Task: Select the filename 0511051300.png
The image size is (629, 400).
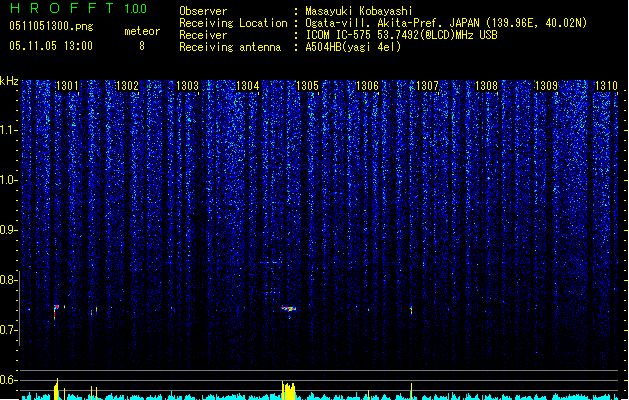Action: 51,26
